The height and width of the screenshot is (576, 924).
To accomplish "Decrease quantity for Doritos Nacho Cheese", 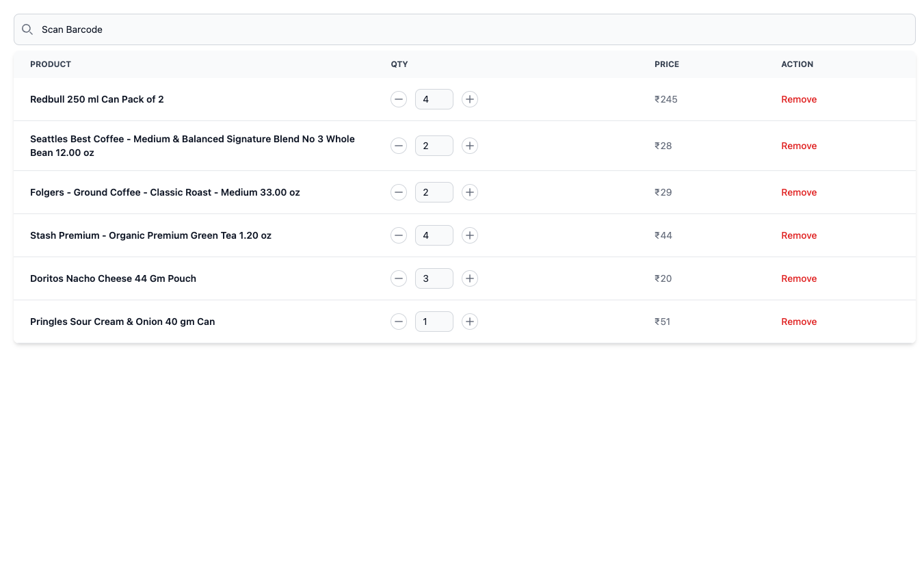I will [x=399, y=278].
